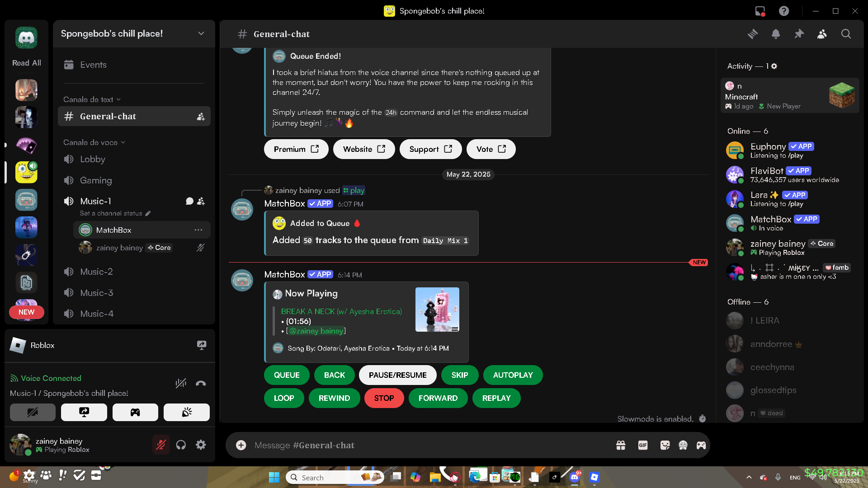
Task: Click the BACK track button
Action: pyautogui.click(x=335, y=375)
